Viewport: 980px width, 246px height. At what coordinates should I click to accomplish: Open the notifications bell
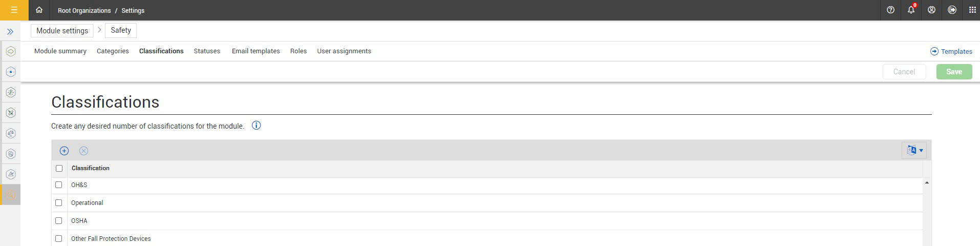pyautogui.click(x=911, y=10)
